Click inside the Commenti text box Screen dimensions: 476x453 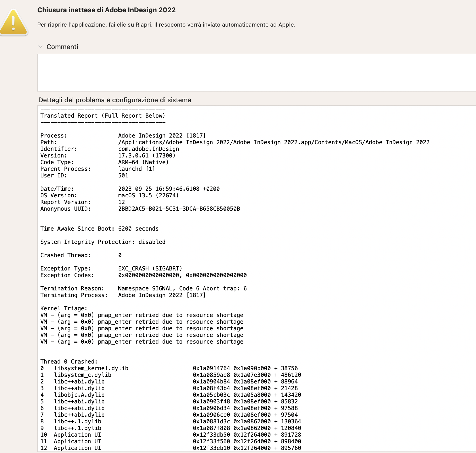point(257,73)
